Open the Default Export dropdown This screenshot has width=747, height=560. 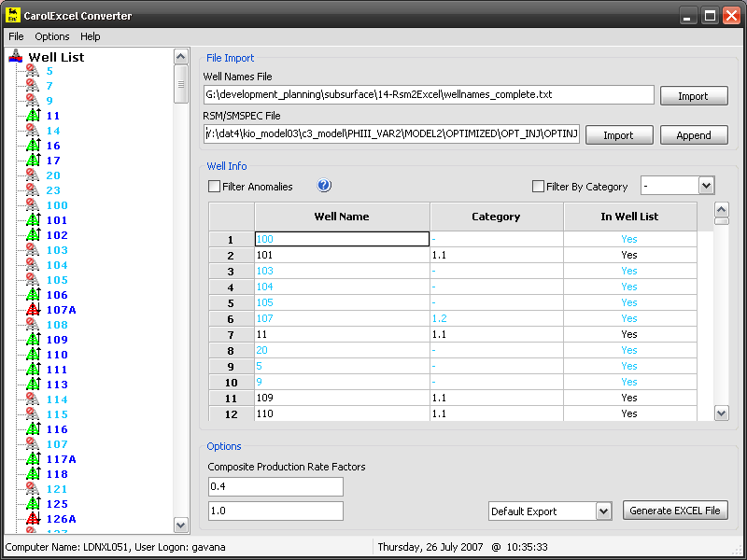[x=603, y=511]
